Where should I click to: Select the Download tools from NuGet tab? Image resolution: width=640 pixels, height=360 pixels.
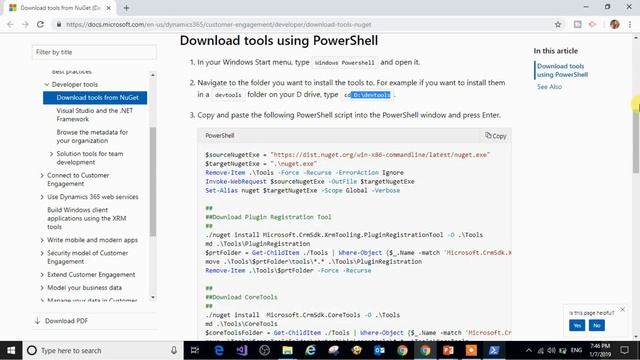[60, 8]
